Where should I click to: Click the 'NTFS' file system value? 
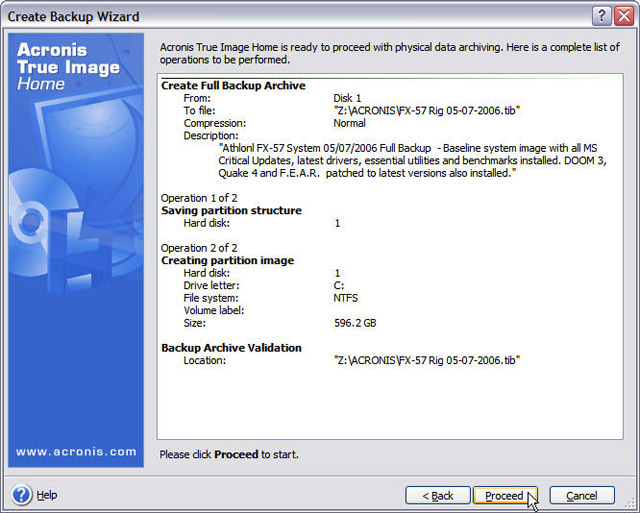[346, 298]
